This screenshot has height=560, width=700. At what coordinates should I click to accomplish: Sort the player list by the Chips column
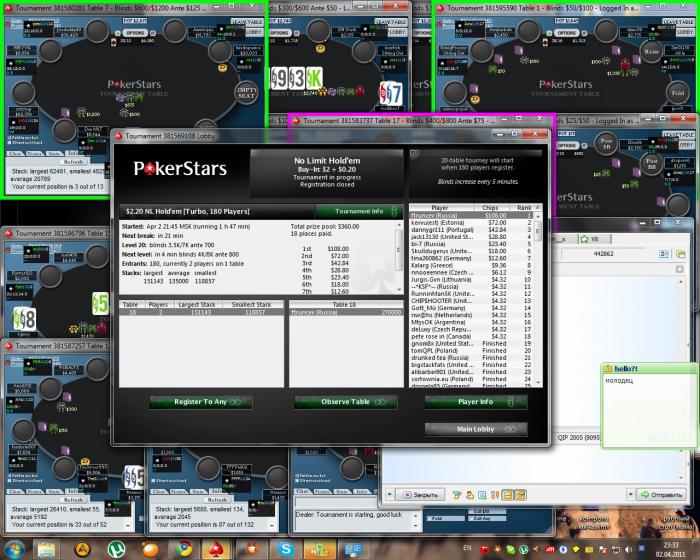491,208
